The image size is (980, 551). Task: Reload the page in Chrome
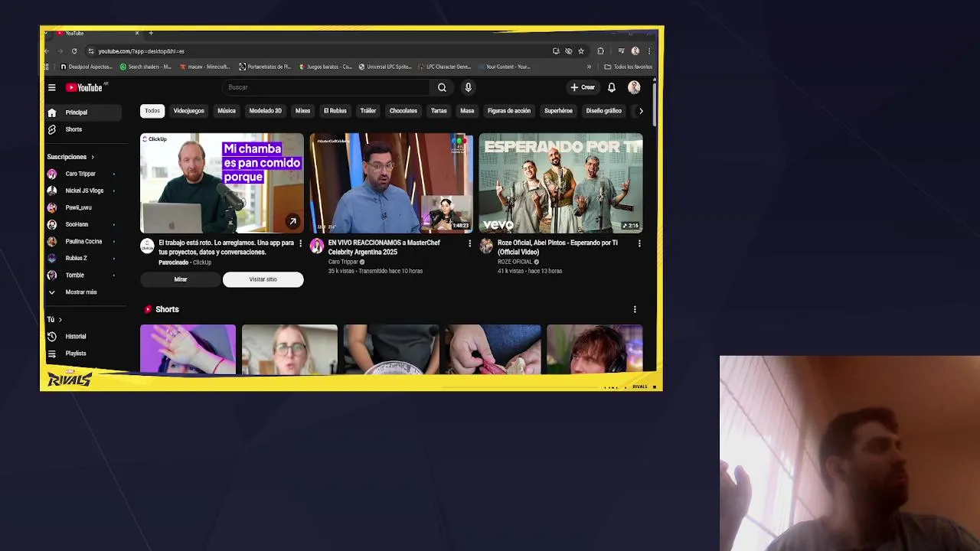[74, 51]
